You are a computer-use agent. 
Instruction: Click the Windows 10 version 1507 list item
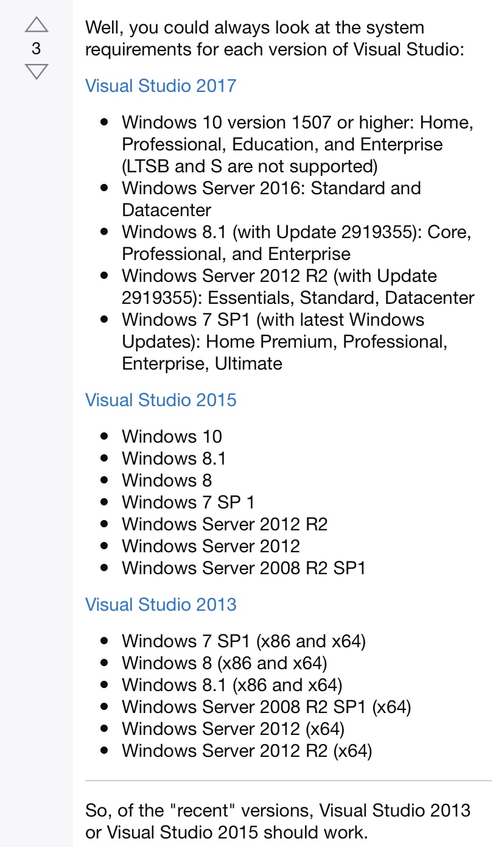[x=298, y=144]
